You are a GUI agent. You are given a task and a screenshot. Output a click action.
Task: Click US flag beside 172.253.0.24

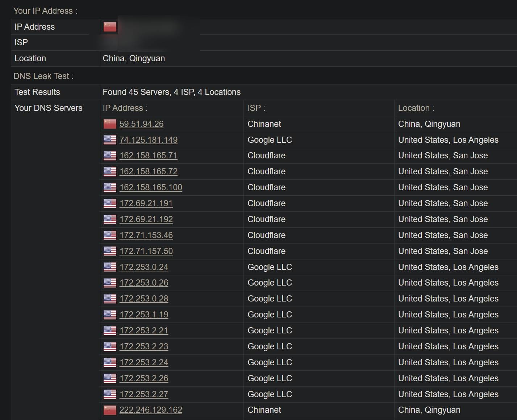click(x=110, y=267)
